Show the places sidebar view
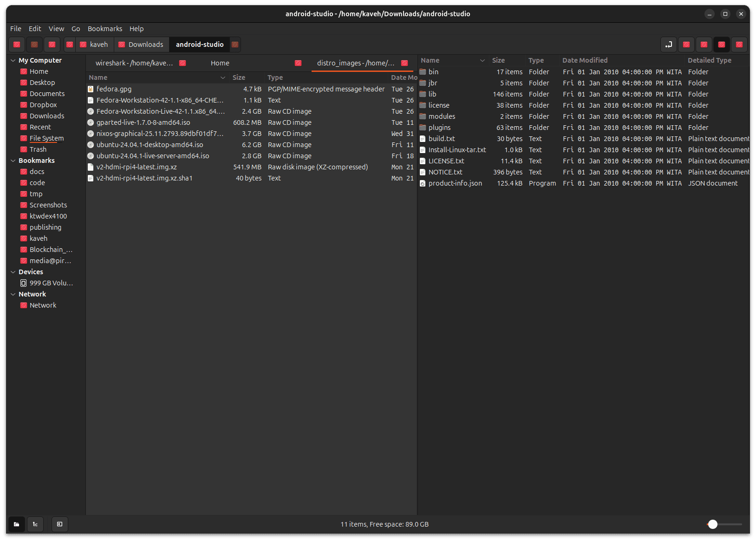 (x=17, y=524)
